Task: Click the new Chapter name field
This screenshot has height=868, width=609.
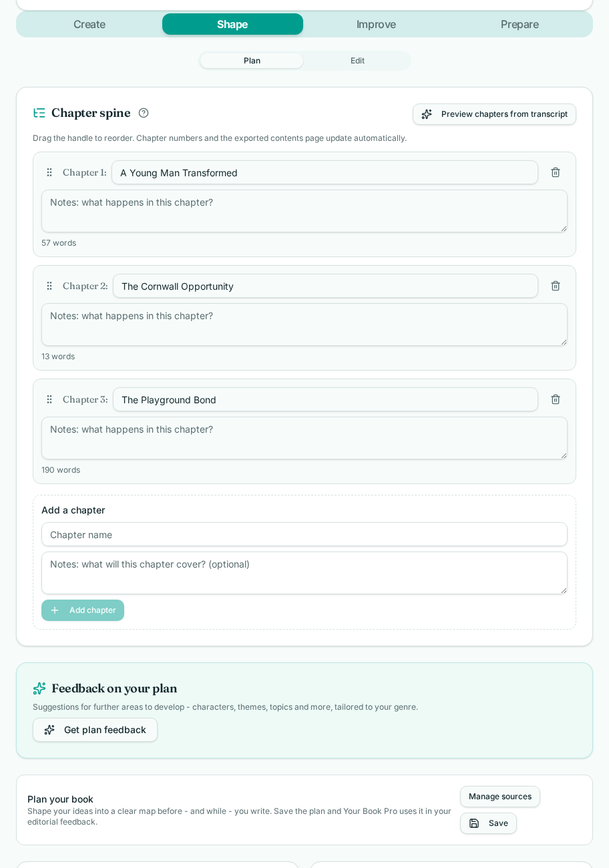Action: [x=304, y=534]
